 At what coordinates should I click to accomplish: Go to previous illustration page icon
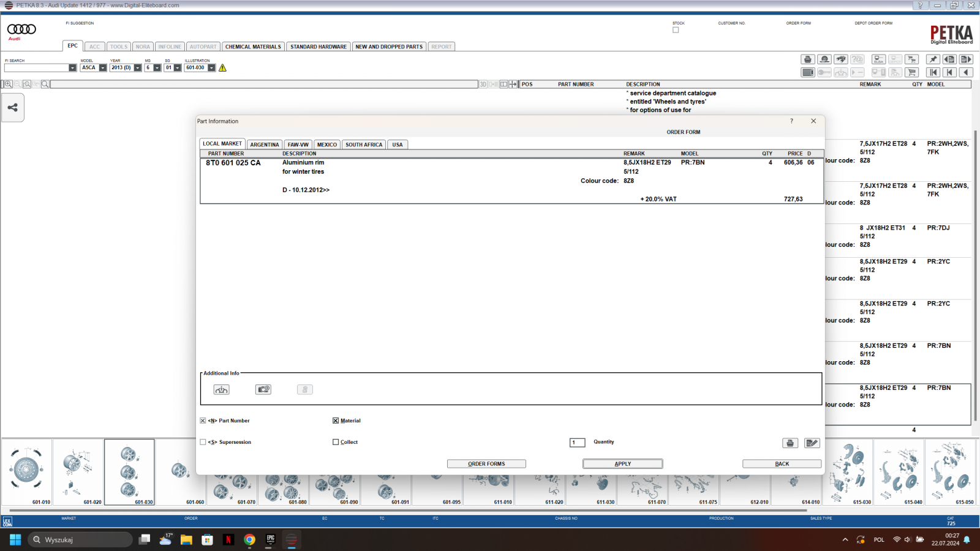click(949, 59)
